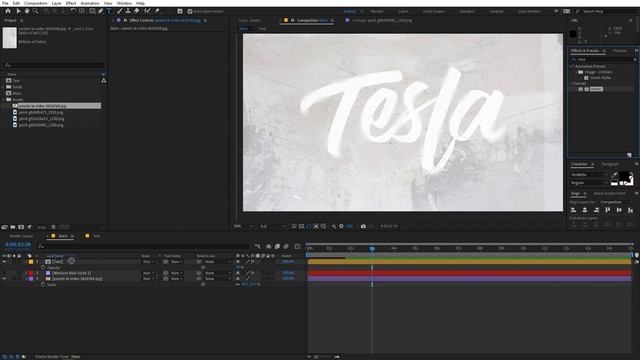Screen dimensions: 640x360
Task: Select the Hand tool
Action: point(27,11)
